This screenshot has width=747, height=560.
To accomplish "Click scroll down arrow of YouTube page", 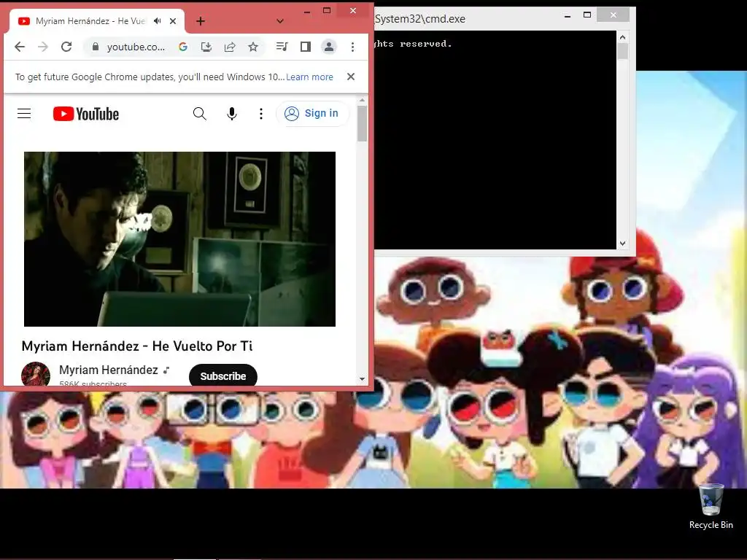I will (x=362, y=379).
